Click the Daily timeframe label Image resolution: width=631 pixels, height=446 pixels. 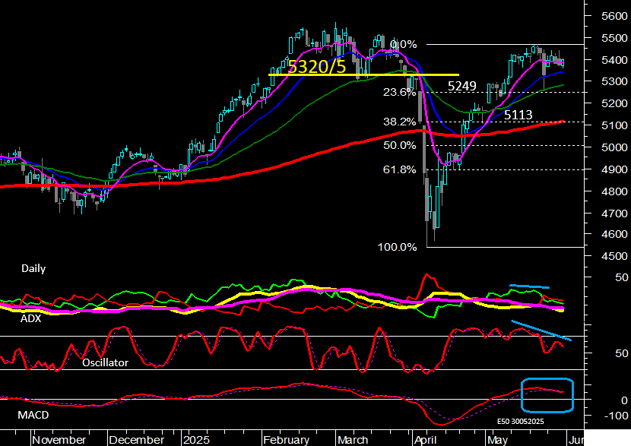point(33,268)
